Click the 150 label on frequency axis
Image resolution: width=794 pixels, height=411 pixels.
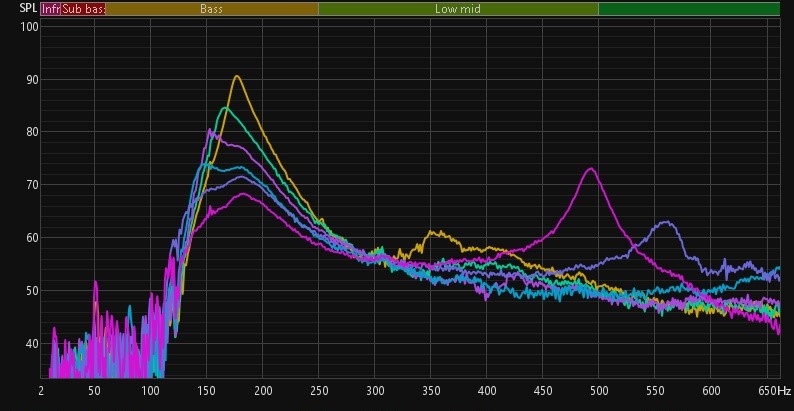[207, 391]
